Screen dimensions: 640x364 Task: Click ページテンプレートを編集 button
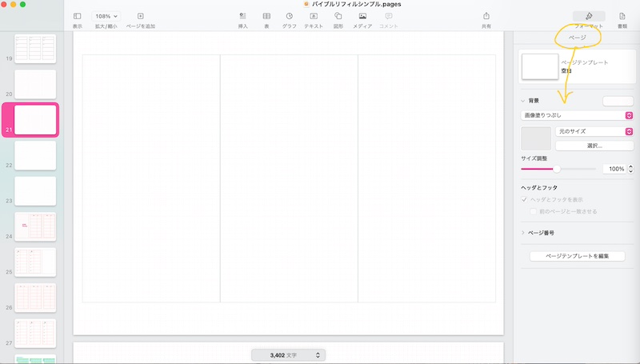[x=577, y=256]
